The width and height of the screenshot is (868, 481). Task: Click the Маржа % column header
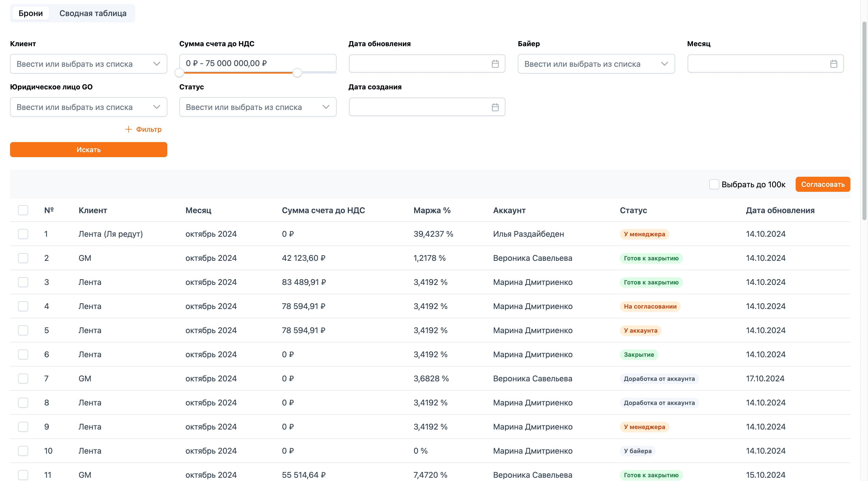[432, 210]
